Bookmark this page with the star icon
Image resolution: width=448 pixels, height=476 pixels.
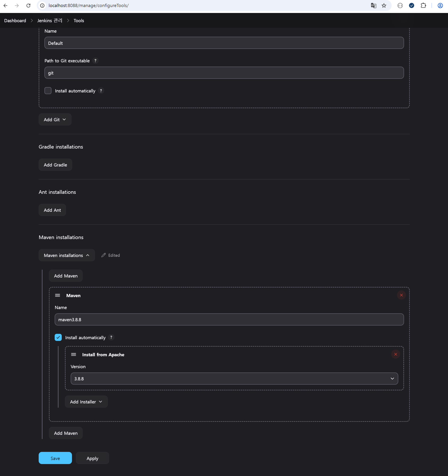(x=384, y=6)
